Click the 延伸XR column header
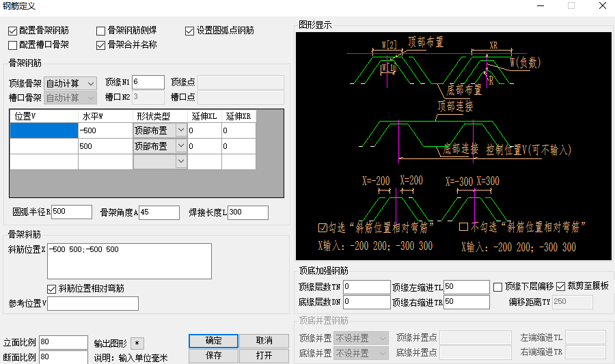The image size is (615, 364). coord(238,116)
